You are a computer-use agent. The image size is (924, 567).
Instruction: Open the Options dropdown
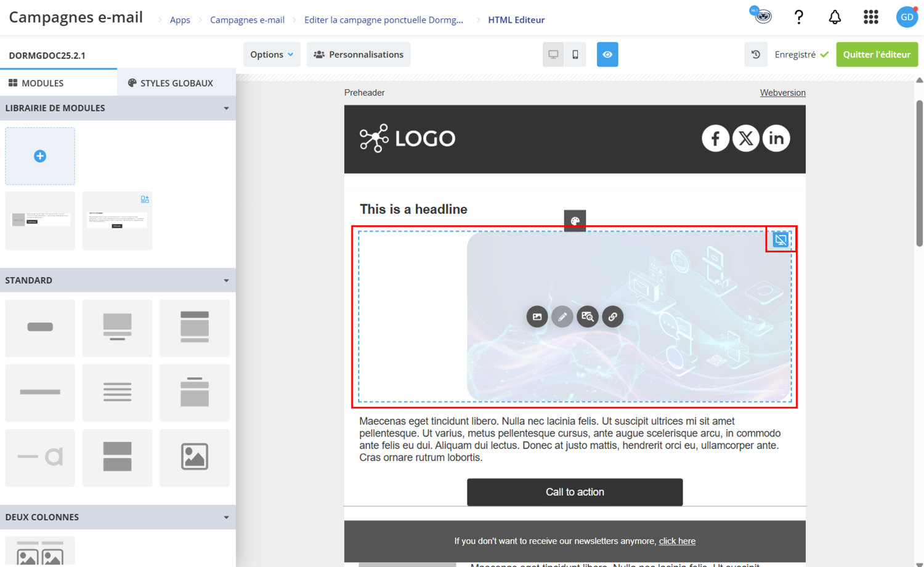[x=272, y=54]
